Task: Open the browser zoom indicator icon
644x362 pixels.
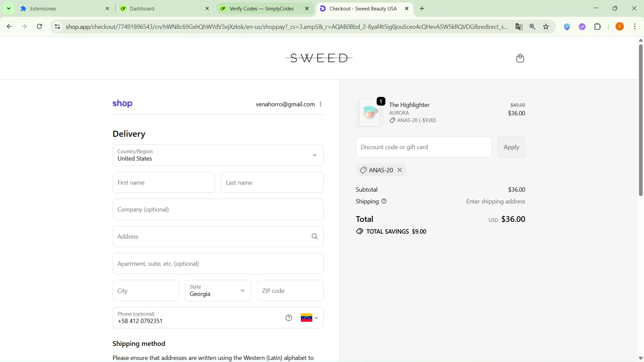Action: (x=532, y=27)
